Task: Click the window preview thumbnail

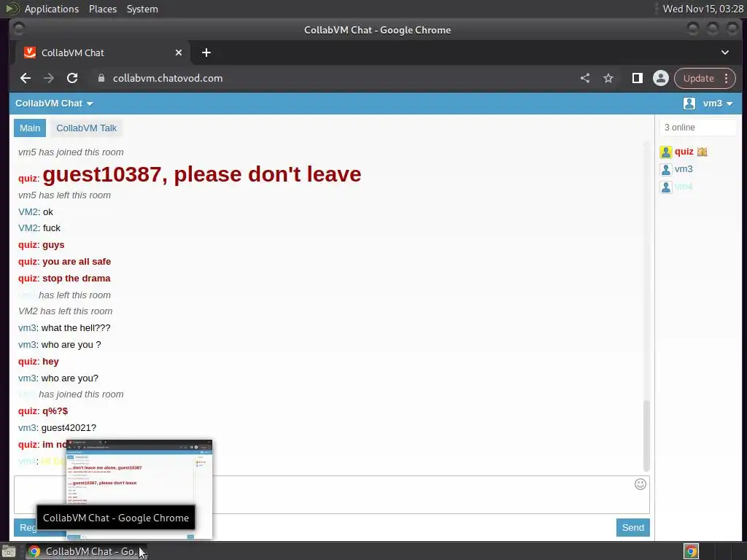Action: tap(139, 489)
